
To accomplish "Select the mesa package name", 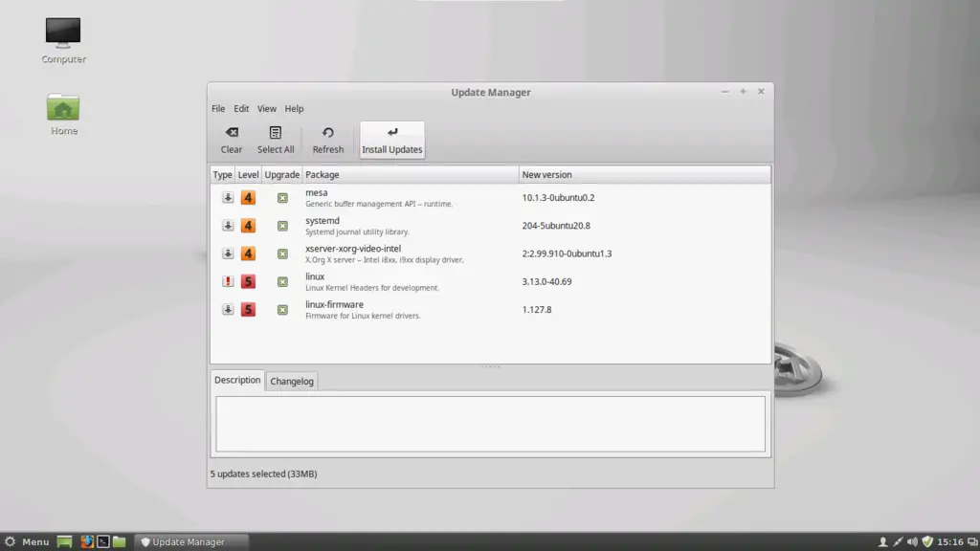I will coord(316,192).
